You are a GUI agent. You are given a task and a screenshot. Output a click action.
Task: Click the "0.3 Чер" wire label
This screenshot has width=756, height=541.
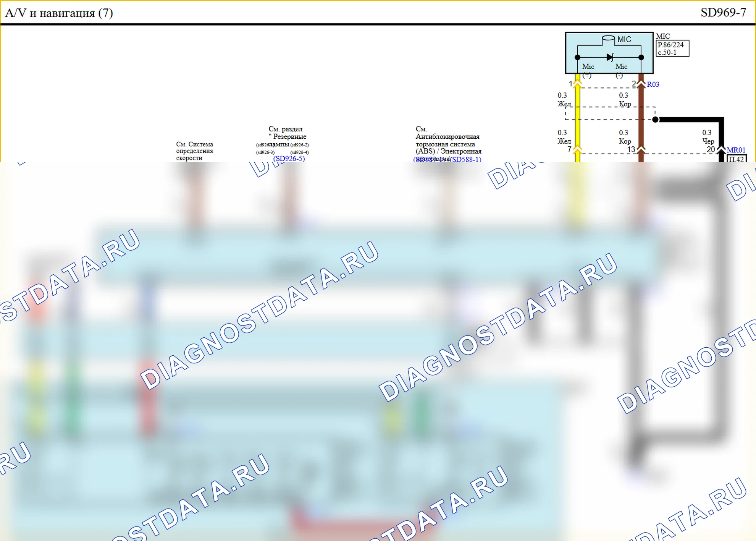tap(708, 137)
